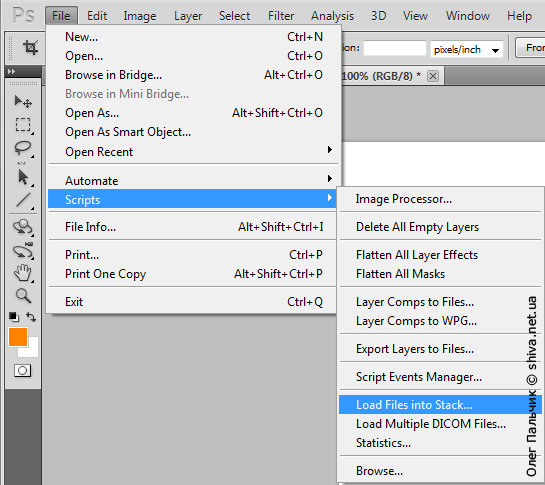Toggle Quick Mask mode
The height and width of the screenshot is (485, 545).
(x=23, y=371)
